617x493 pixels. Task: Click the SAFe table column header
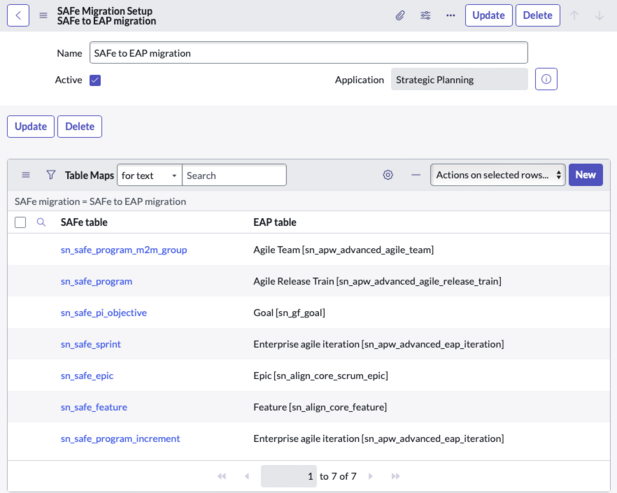point(84,222)
